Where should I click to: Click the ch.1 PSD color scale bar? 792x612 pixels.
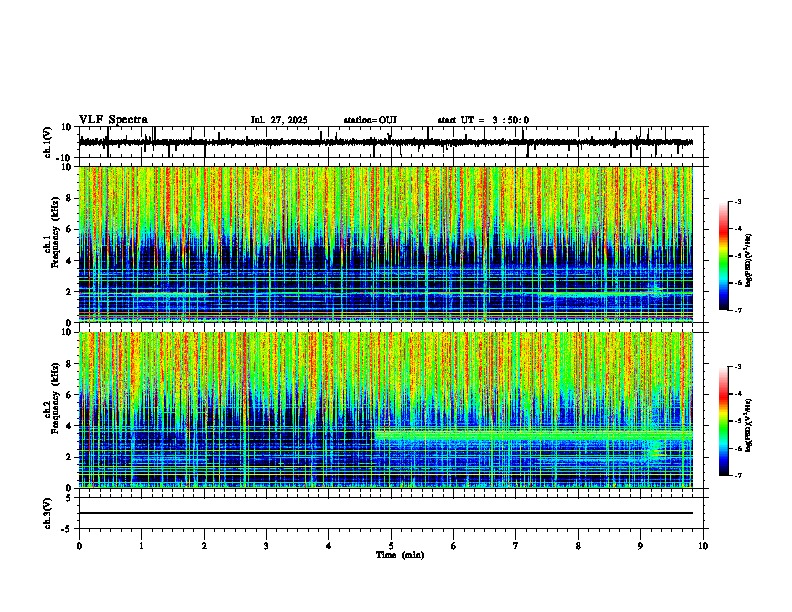pyautogui.click(x=723, y=256)
